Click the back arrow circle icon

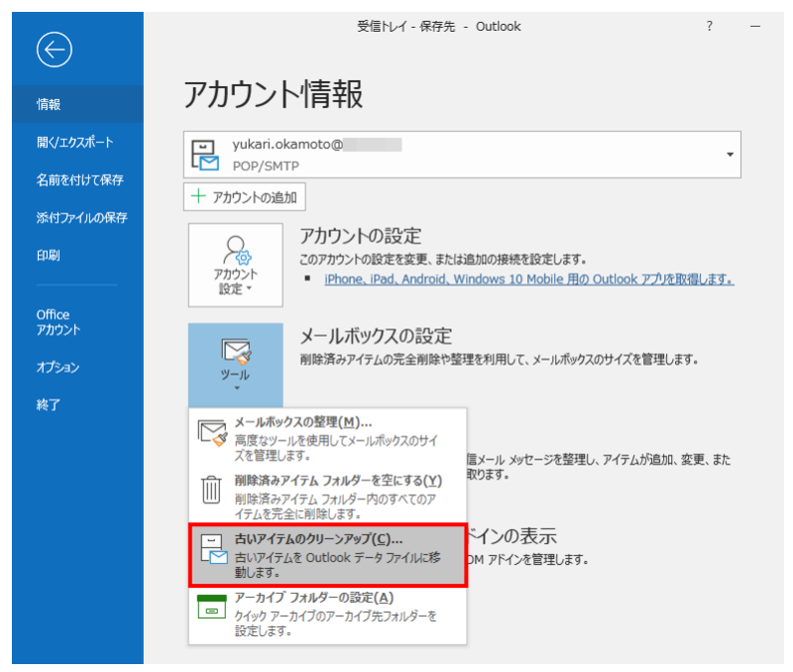[55, 50]
